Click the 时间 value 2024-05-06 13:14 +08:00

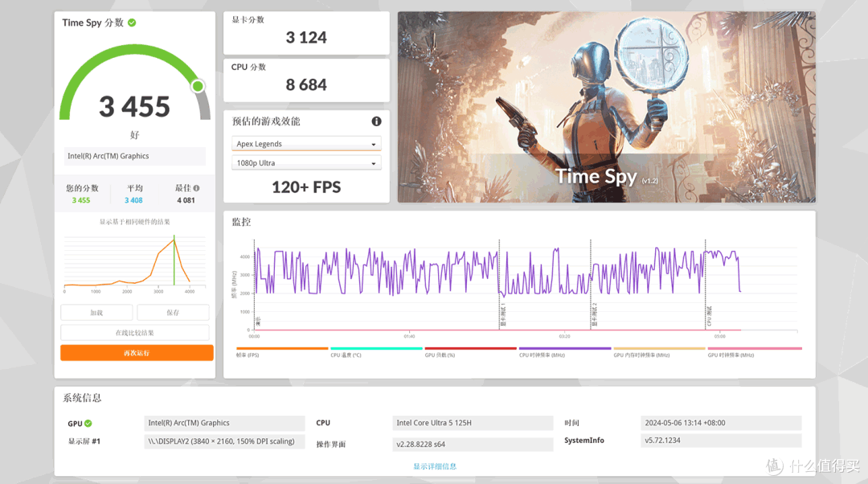[x=721, y=423]
